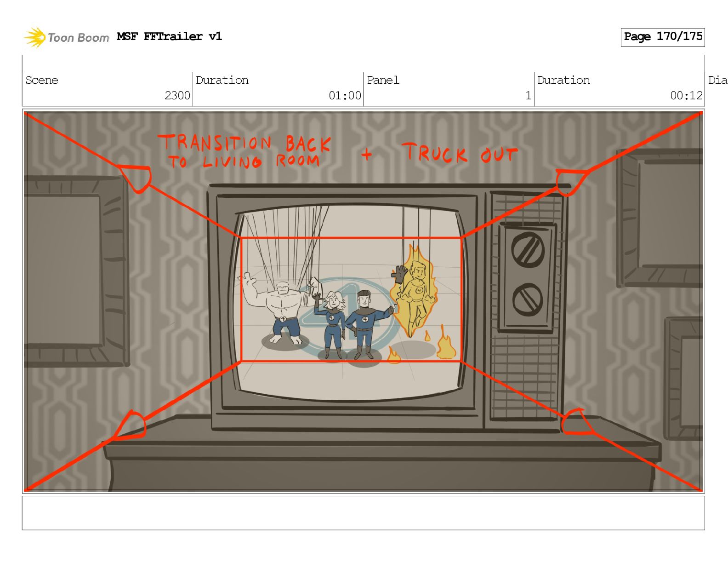Click the storyboard panel thumbnail image
Image resolution: width=728 pixels, height=563 pixels.
[x=363, y=301]
